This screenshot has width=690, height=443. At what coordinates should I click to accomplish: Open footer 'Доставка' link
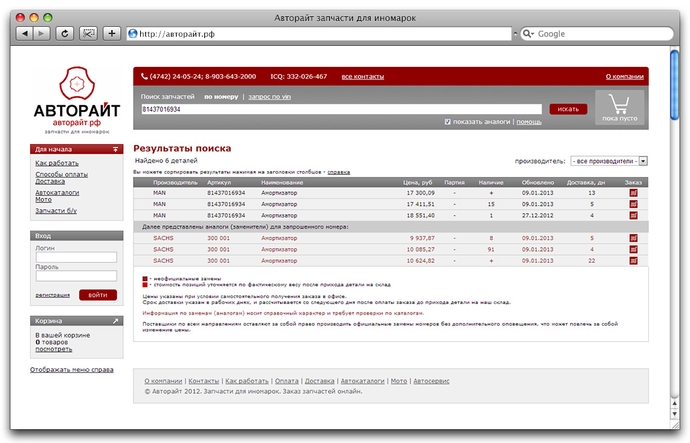[319, 381]
